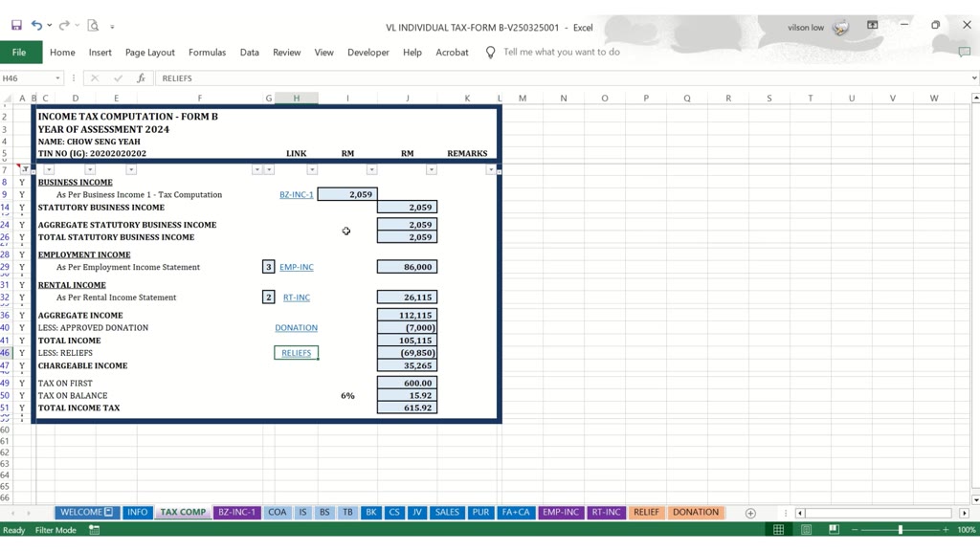980x551 pixels.
Task: Click the formula bar Cancel X icon
Action: [95, 78]
